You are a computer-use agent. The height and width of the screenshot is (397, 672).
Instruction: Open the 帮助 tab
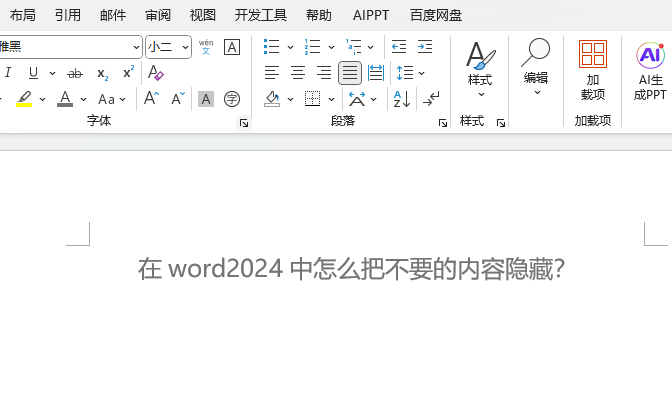click(318, 15)
